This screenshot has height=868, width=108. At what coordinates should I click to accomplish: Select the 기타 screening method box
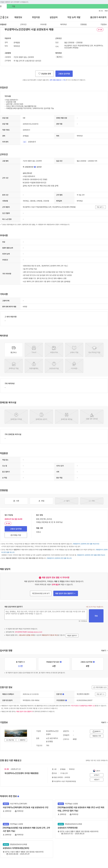coord(92,501)
